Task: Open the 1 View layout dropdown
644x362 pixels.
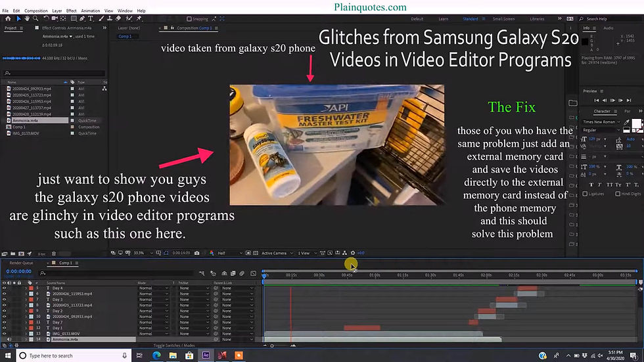Action: pos(307,253)
